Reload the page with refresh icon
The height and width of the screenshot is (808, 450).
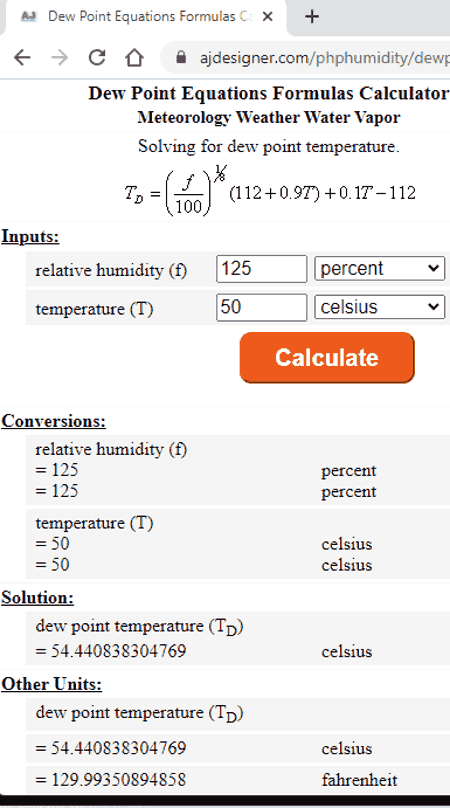click(97, 57)
